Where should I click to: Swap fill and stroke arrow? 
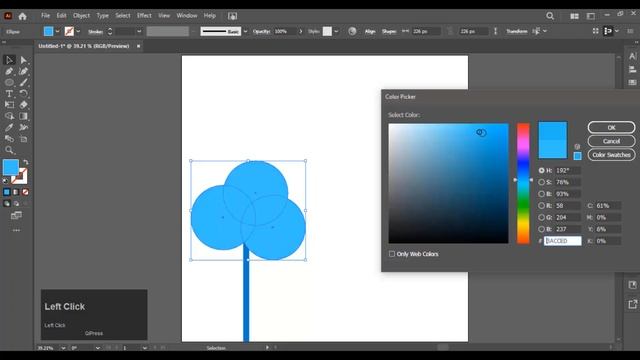pos(25,162)
